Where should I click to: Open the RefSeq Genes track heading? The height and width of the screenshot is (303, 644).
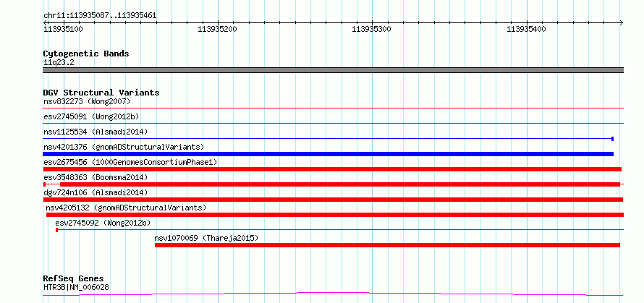pos(74,279)
